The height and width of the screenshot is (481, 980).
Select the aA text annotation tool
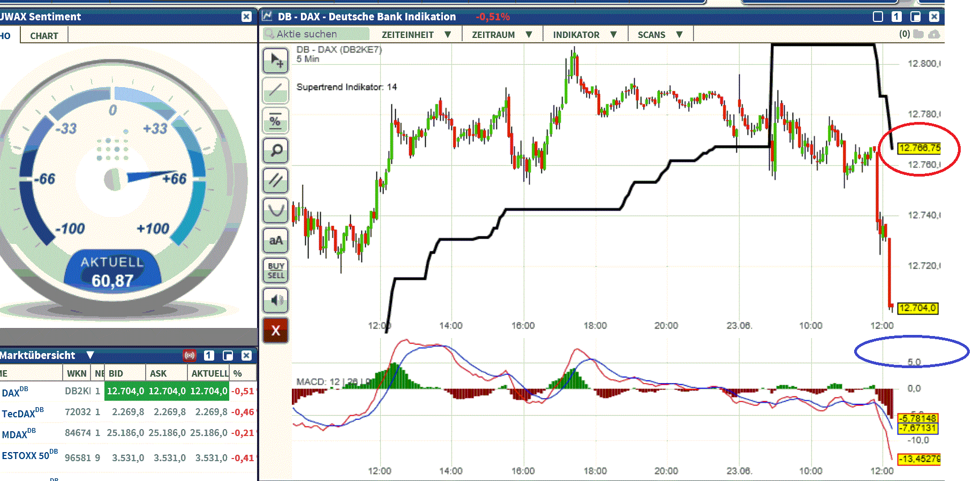(x=276, y=240)
